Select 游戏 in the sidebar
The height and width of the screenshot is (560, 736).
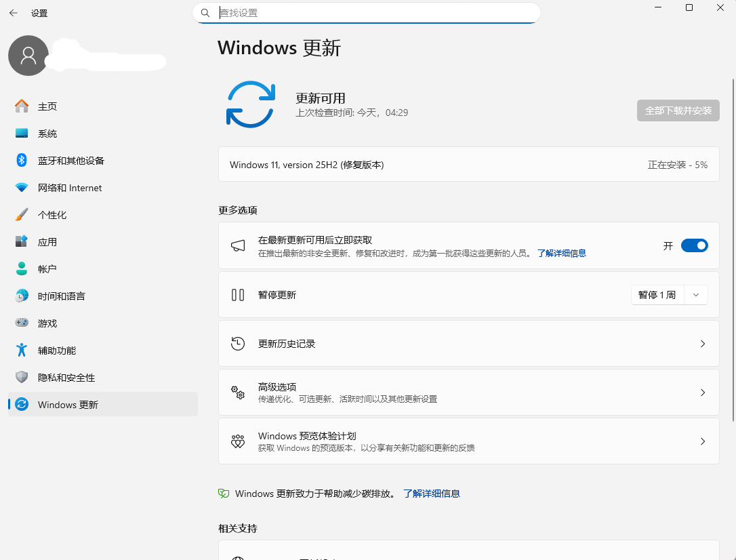pyautogui.click(x=103, y=323)
